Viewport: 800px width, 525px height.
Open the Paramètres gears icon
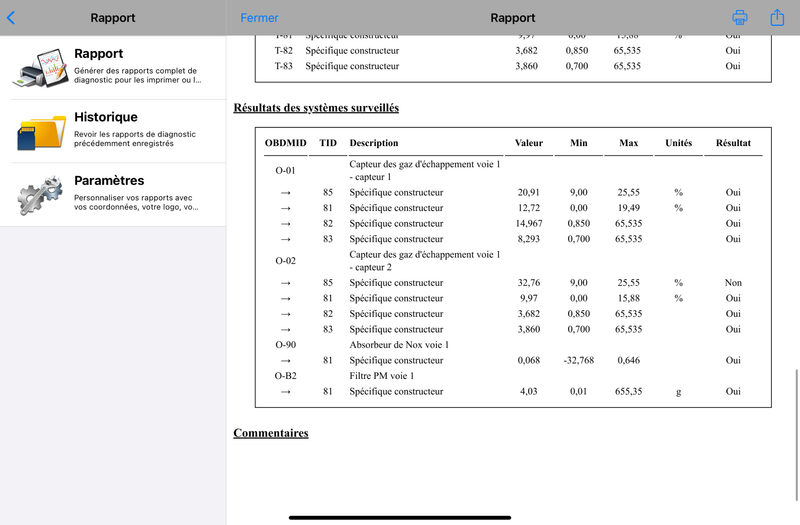click(x=40, y=195)
